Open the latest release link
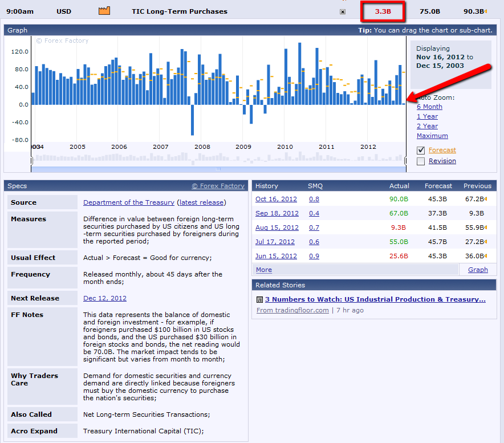 tap(201, 202)
